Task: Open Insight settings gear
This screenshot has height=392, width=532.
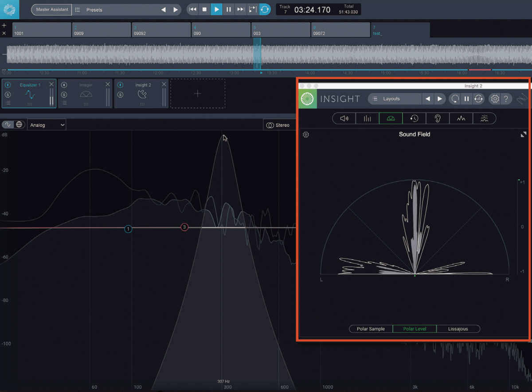Action: [x=495, y=99]
